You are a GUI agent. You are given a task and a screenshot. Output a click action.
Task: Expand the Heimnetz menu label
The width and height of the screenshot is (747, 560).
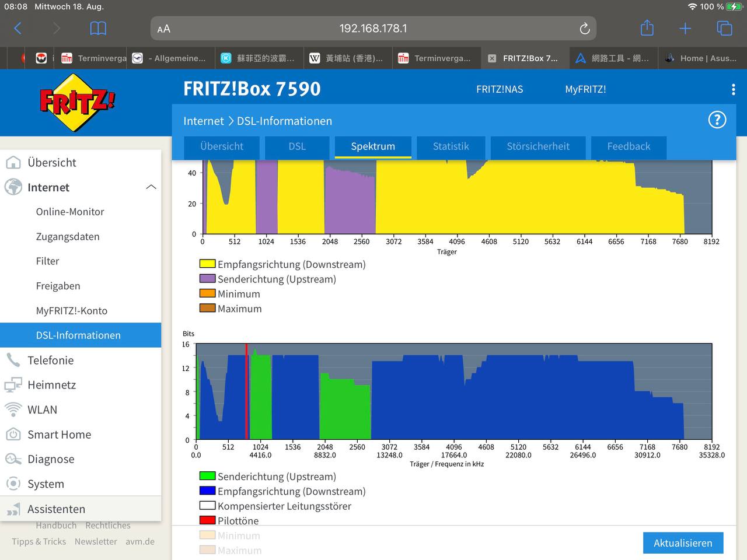(52, 385)
